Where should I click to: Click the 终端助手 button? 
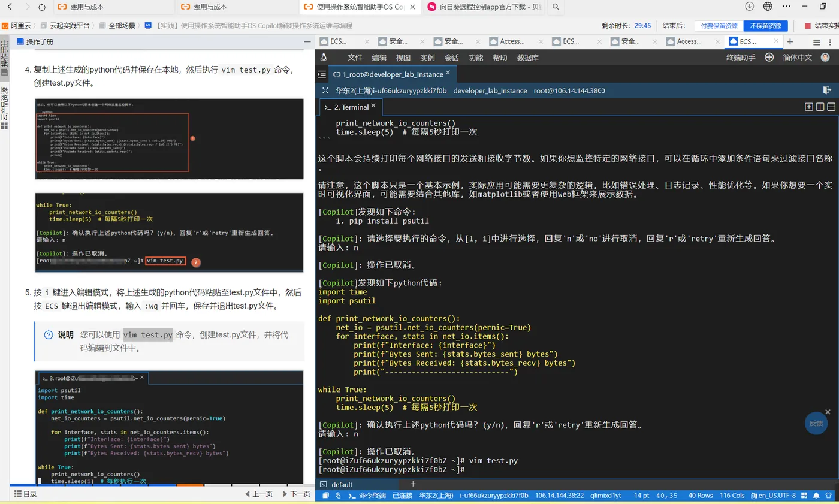[741, 58]
